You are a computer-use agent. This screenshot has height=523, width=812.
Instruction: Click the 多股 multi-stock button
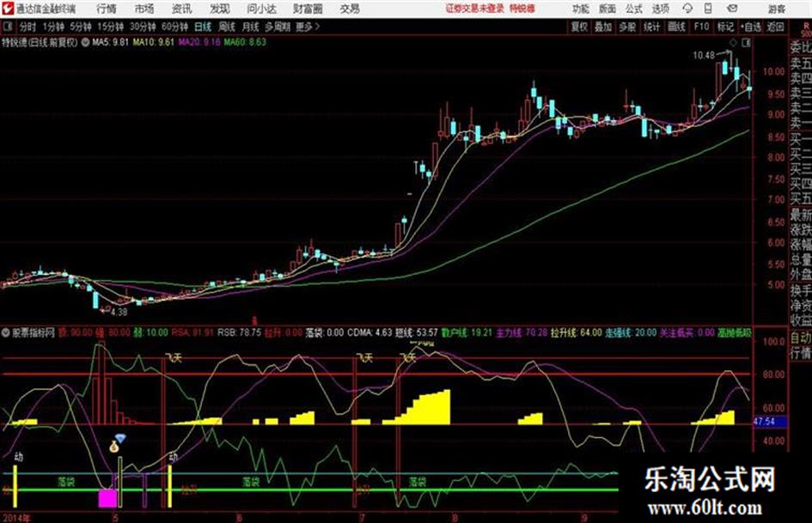point(627,27)
